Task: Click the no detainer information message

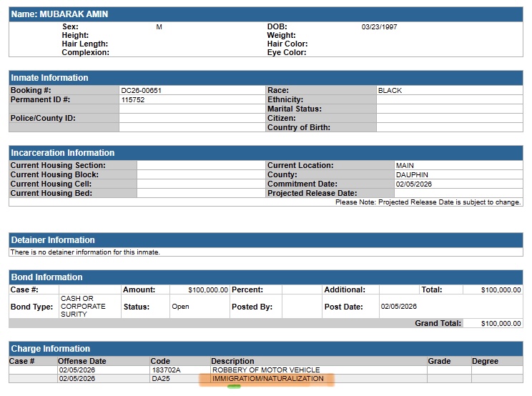Action: [85, 252]
